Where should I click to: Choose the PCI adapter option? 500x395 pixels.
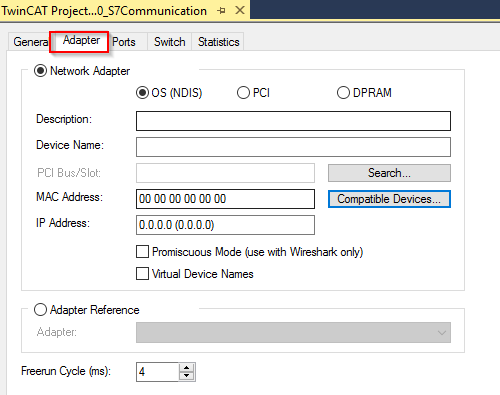click(243, 92)
